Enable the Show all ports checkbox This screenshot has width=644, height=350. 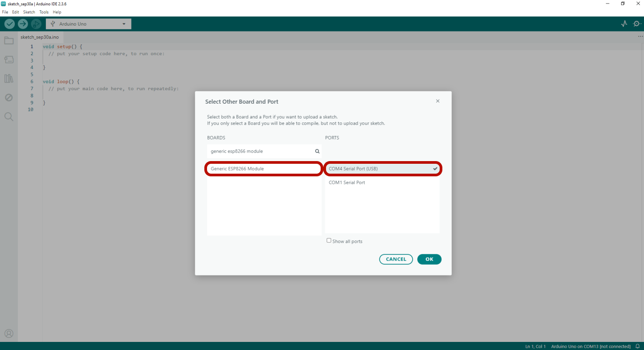click(329, 241)
